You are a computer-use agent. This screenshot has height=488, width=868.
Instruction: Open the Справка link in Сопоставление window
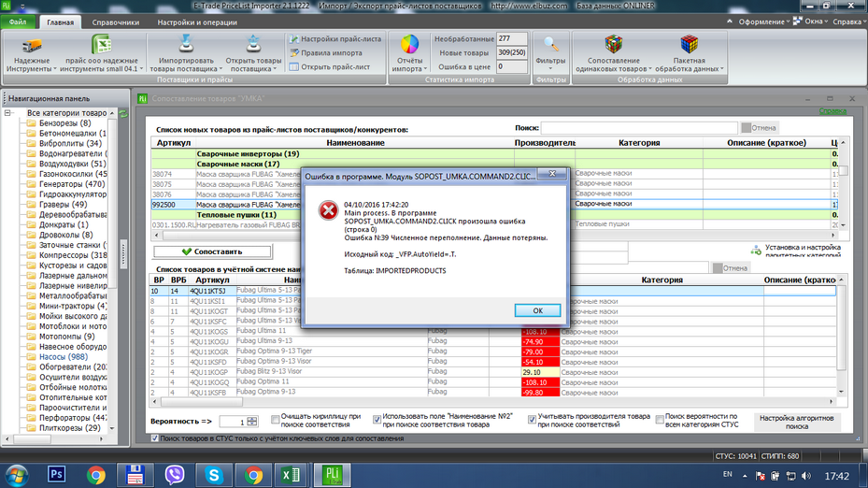(832, 111)
